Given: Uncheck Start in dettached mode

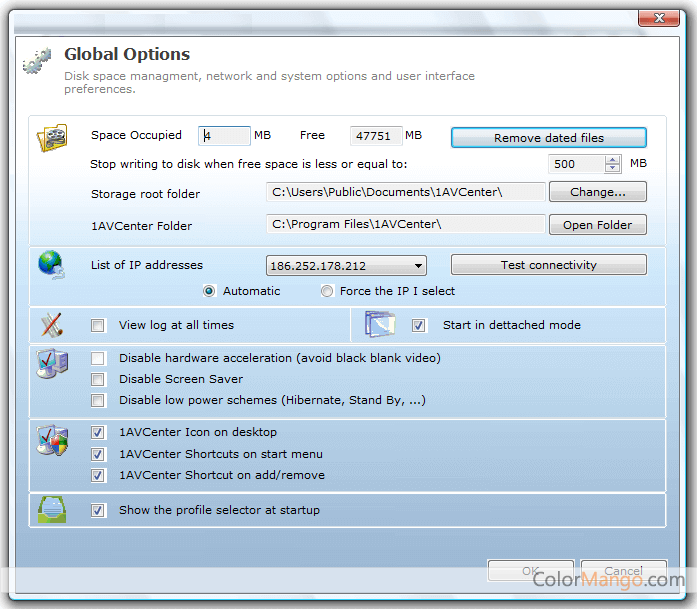Looking at the screenshot, I should coord(419,325).
